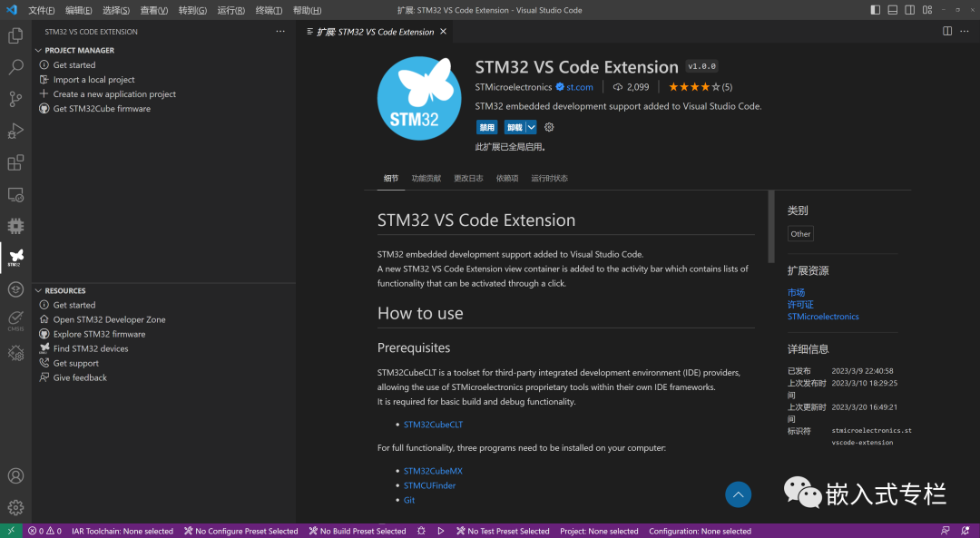Open the Explorer view in activity bar
This screenshot has height=538, width=980.
click(15, 35)
